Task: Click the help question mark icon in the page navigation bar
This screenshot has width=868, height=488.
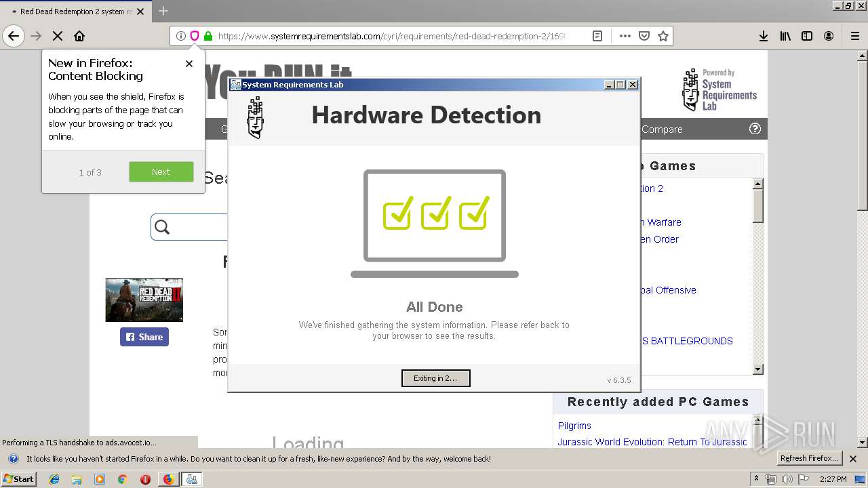Action: pos(755,129)
